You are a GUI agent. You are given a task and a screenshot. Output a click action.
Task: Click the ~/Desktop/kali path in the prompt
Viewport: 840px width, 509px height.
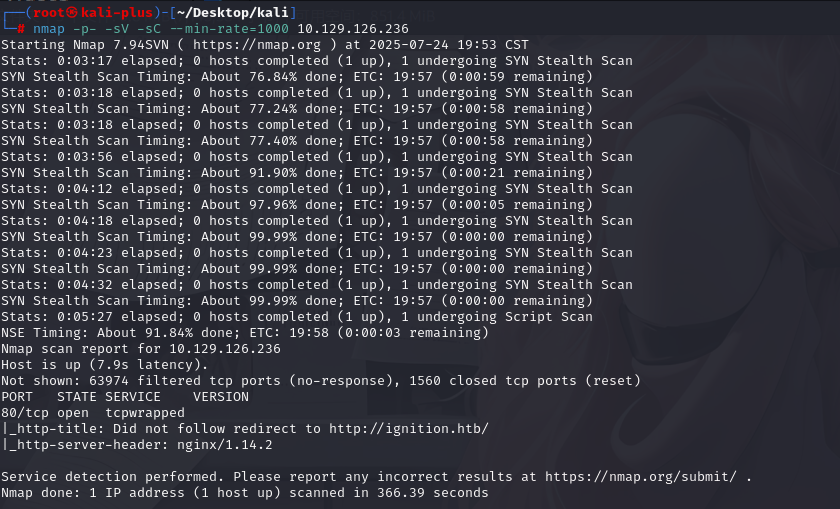pos(232,12)
